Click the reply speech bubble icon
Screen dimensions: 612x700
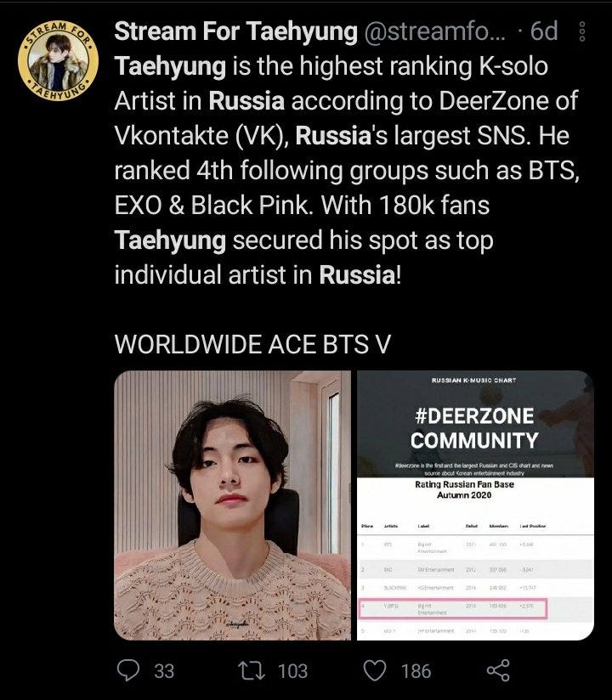128,670
